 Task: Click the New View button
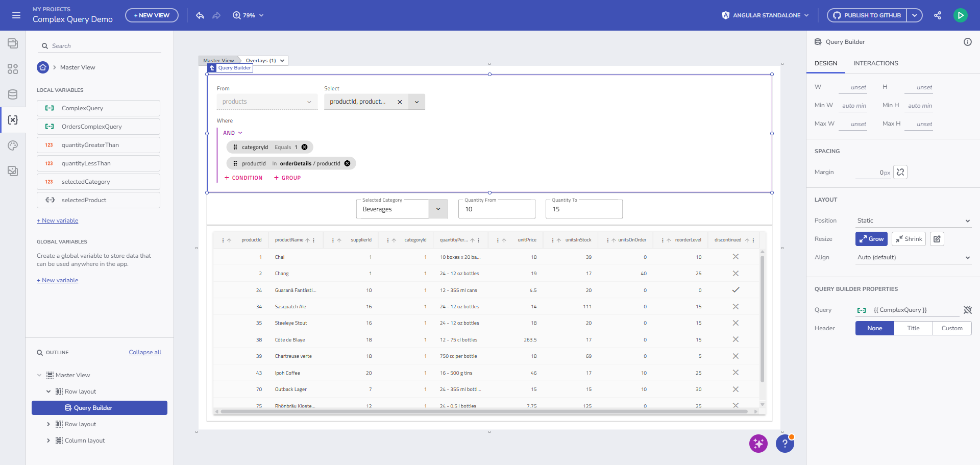pos(152,15)
